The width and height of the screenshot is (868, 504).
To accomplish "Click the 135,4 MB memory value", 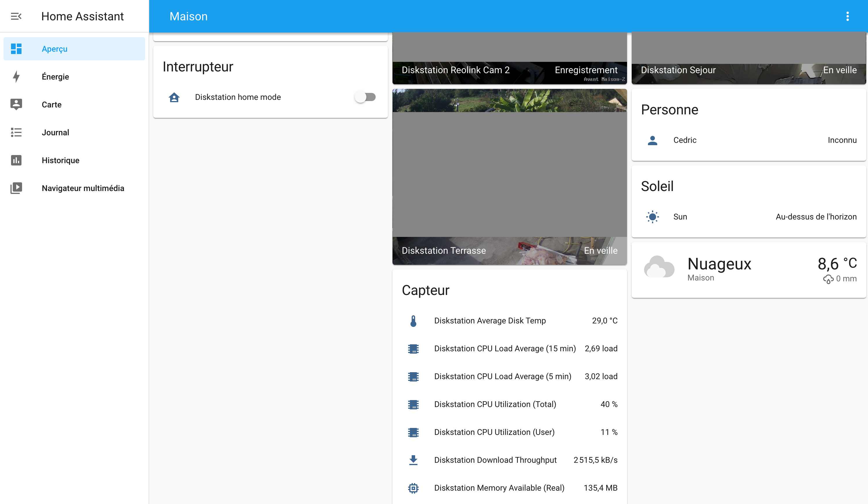I will click(600, 488).
